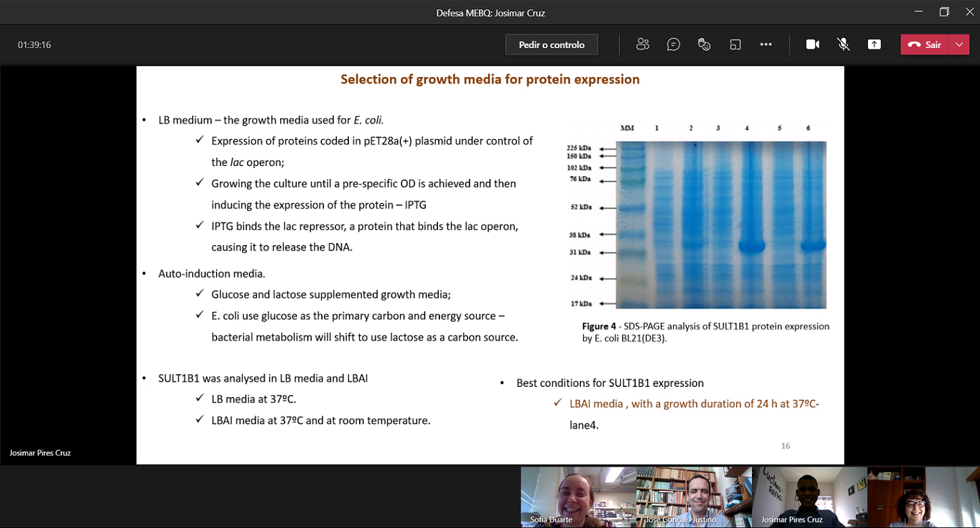Image resolution: width=980 pixels, height=528 pixels.
Task: Open the meeting chat panel
Action: point(673,45)
